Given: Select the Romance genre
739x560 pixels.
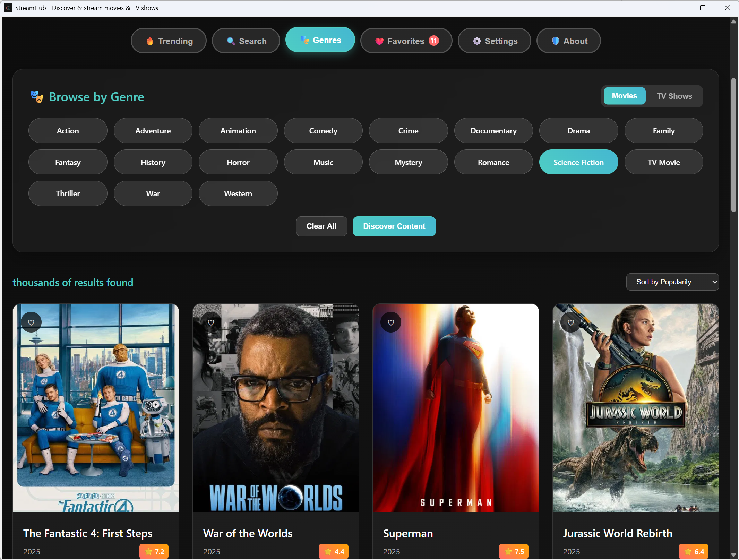Looking at the screenshot, I should pos(493,162).
